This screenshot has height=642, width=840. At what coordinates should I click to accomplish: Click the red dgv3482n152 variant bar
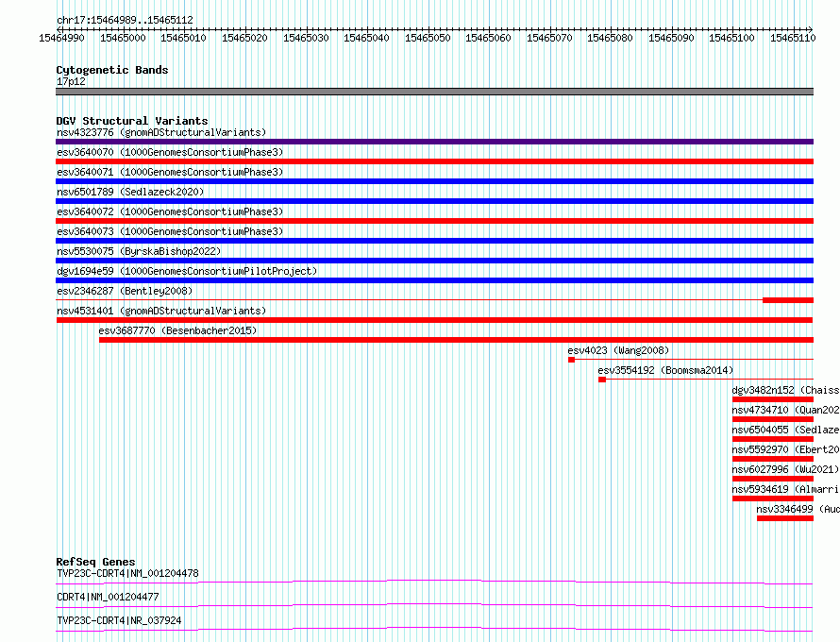(x=773, y=399)
